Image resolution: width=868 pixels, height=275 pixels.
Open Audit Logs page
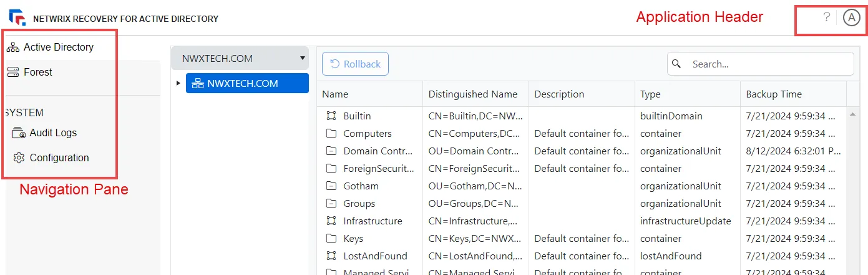click(x=53, y=133)
